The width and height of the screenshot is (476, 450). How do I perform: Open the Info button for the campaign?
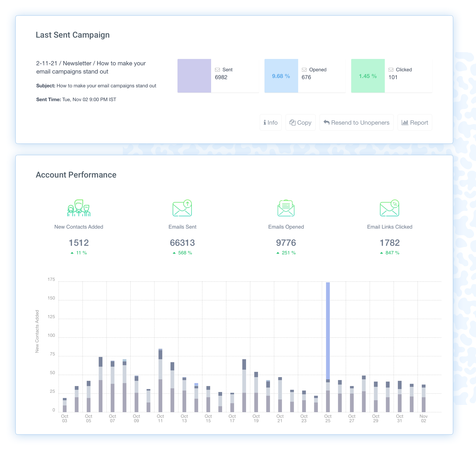(x=270, y=122)
